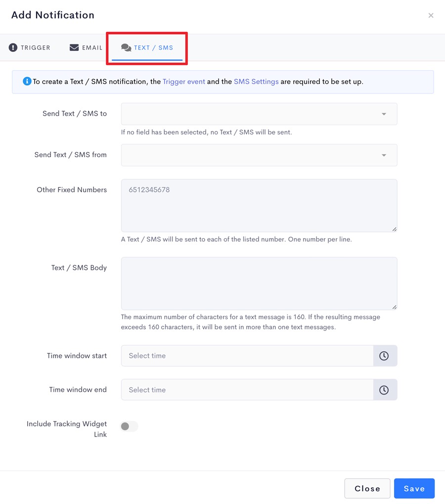The image size is (445, 504).
Task: Click the blue info icon in the notice banner
Action: (27, 82)
